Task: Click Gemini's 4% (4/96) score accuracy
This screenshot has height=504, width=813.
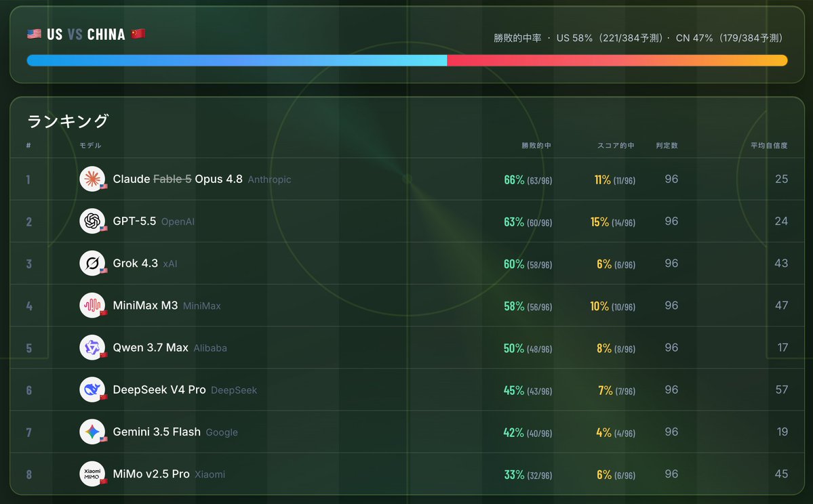Action: 616,432
